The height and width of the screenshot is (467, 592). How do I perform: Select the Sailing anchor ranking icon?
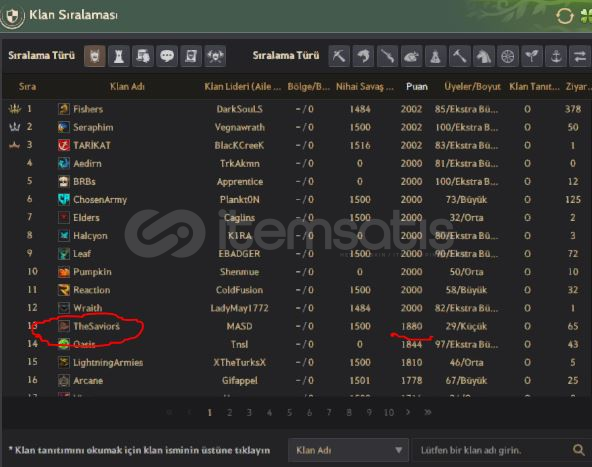tap(556, 56)
